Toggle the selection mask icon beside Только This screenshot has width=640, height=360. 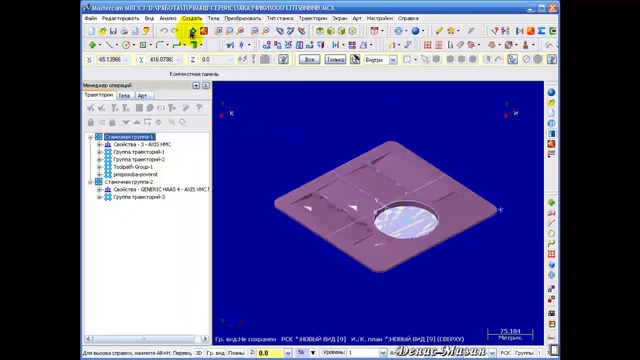[x=355, y=60]
